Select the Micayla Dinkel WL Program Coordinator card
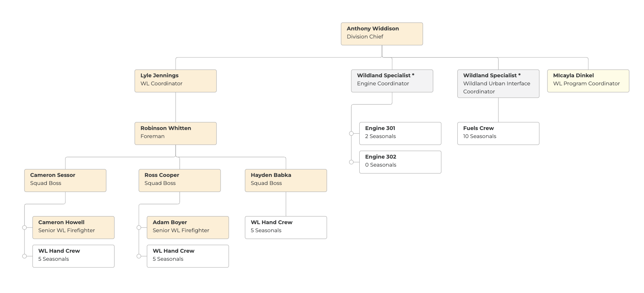The height and width of the screenshot is (293, 644). point(588,81)
